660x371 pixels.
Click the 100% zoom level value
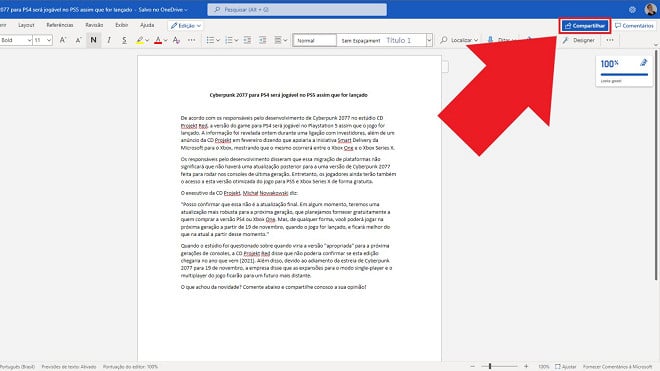point(543,367)
